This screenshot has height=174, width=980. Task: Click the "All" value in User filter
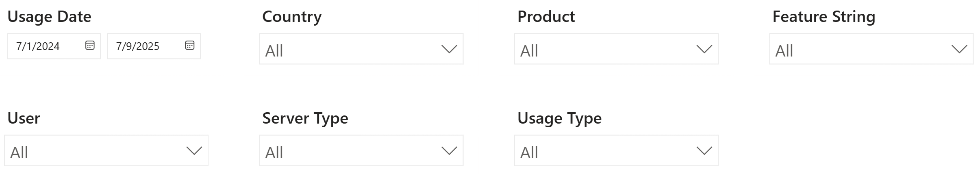pos(19,152)
